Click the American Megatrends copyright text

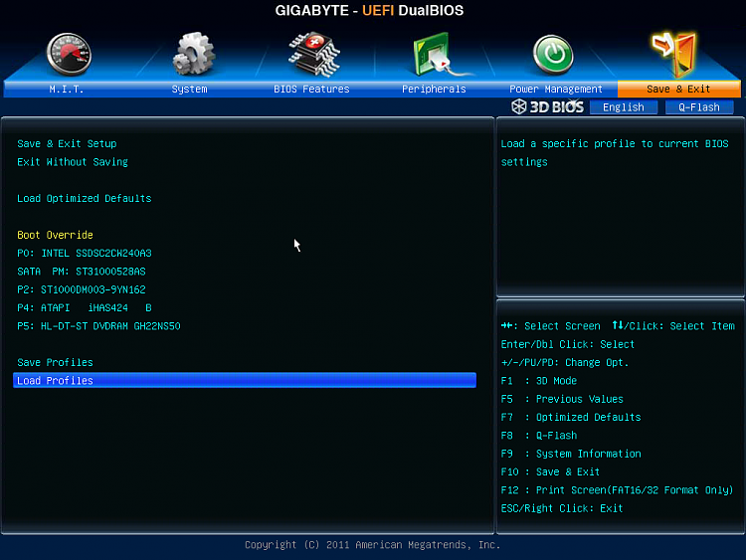pos(373,545)
